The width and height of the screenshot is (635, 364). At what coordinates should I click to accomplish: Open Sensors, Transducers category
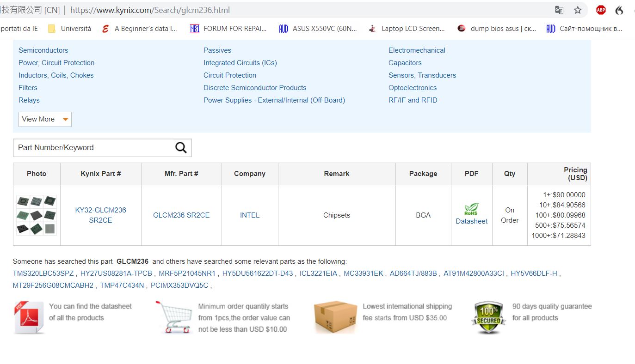(x=422, y=75)
